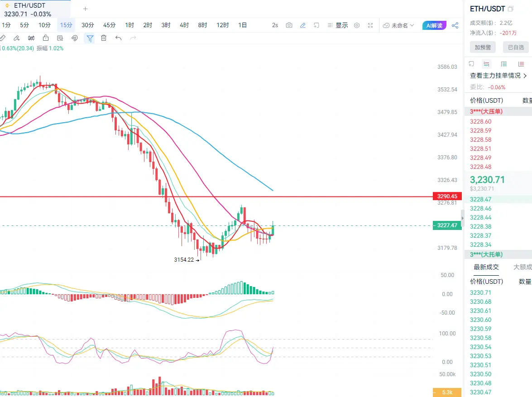Click the add-window icon beside the pen
Screen dimensions: 532x397
pyautogui.click(x=316, y=25)
